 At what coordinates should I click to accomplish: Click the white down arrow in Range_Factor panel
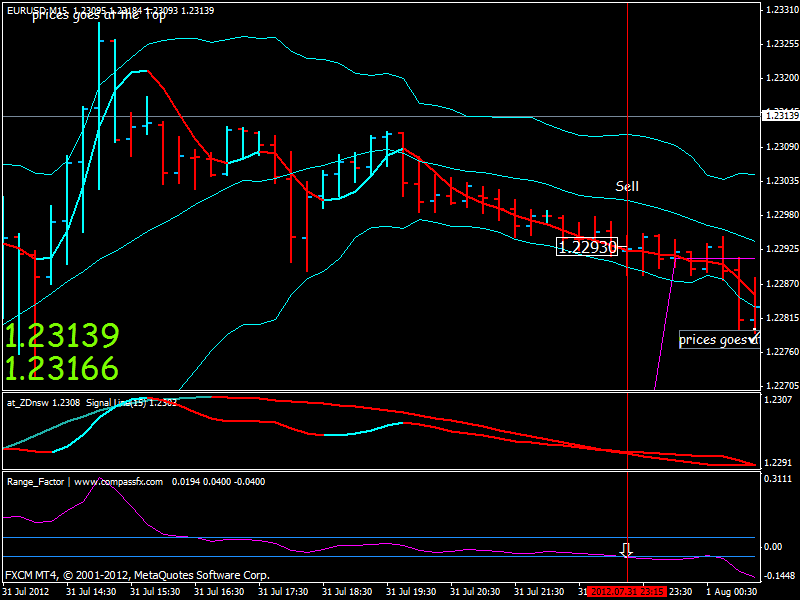[627, 551]
